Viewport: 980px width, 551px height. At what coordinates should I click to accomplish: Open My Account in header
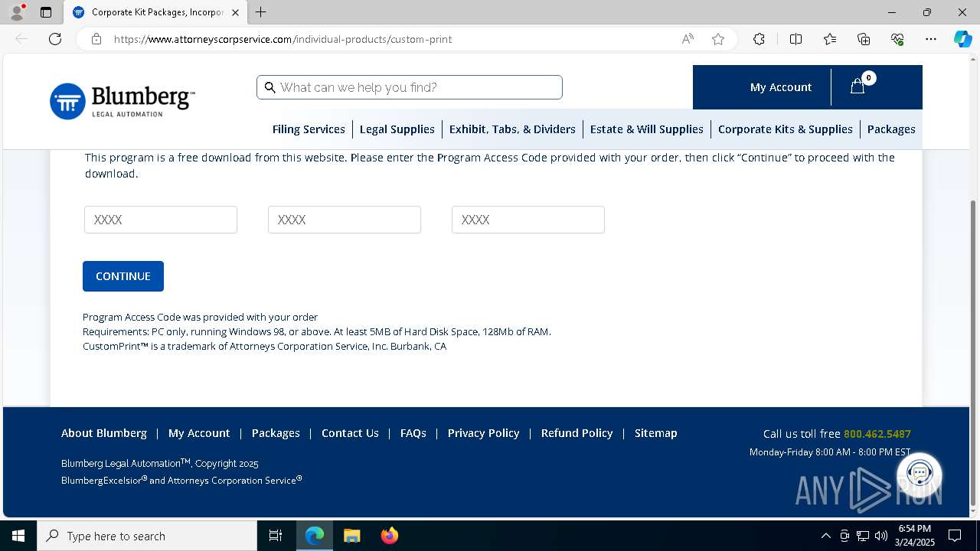(780, 87)
